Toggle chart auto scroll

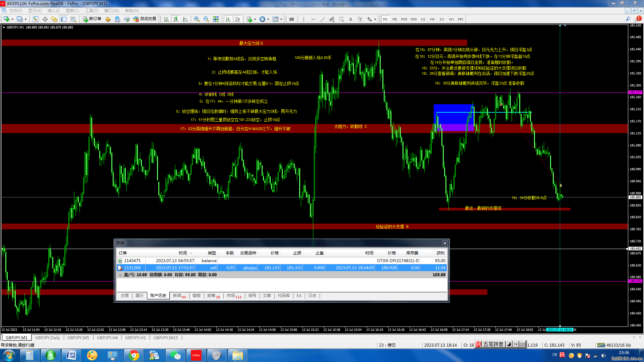[x=228, y=19]
